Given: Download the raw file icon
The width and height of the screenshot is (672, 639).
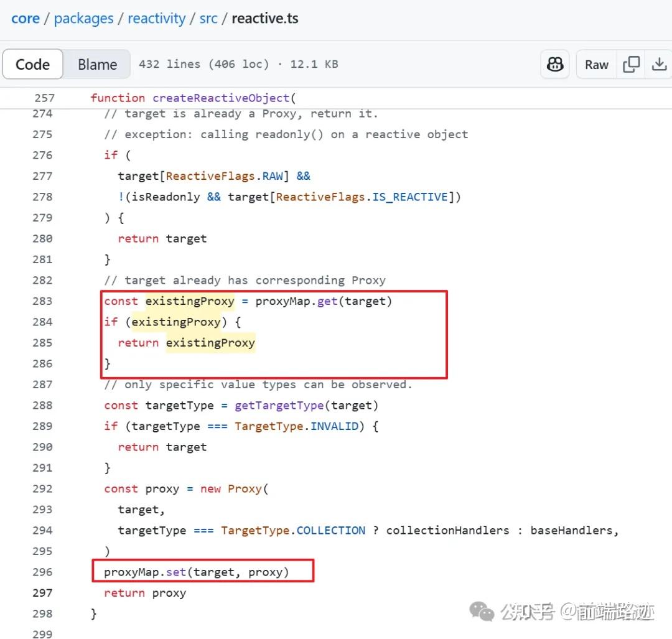Looking at the screenshot, I should 659,64.
